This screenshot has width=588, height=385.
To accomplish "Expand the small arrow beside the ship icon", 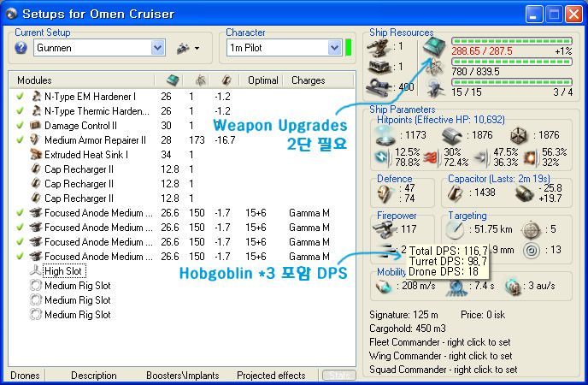I will tap(197, 49).
